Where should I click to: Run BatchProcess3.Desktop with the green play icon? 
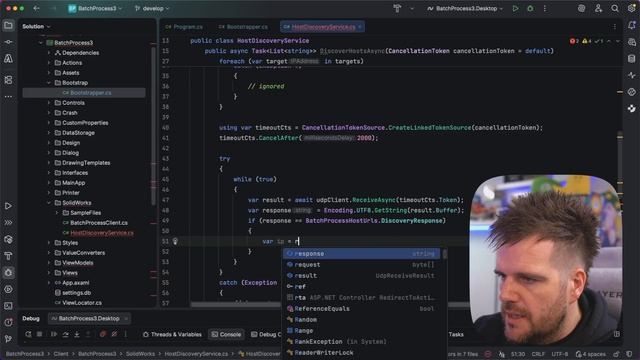click(x=516, y=8)
